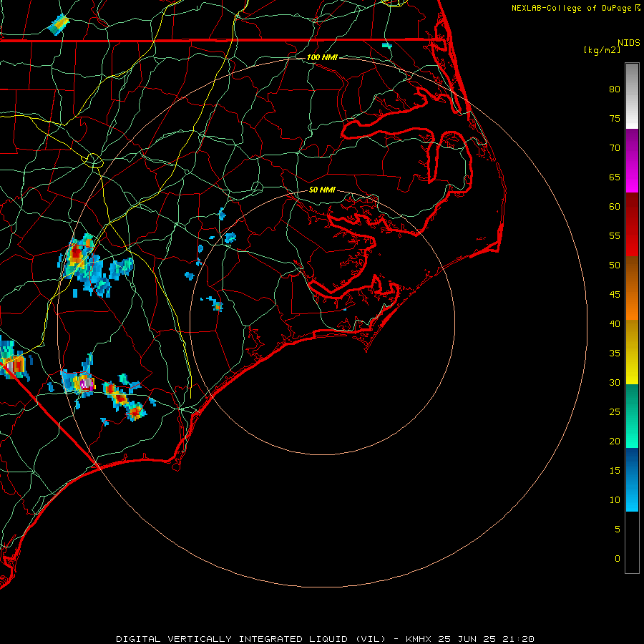This screenshot has height=644, width=644.
Task: Click the Digital Vertically Integrated Liquid title text
Action: 251,639
